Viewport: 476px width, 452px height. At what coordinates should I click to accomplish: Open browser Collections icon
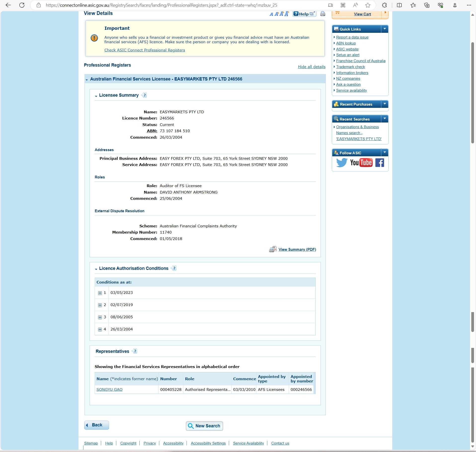pyautogui.click(x=427, y=5)
